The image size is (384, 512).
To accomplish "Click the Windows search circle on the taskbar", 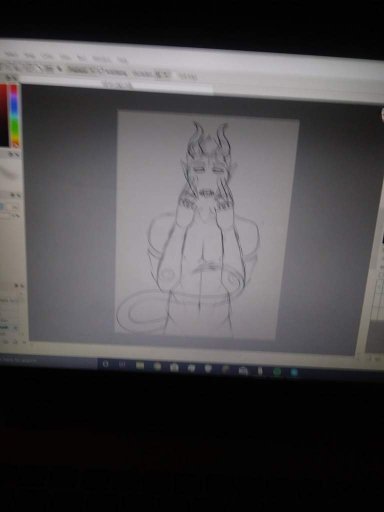I will 106,364.
